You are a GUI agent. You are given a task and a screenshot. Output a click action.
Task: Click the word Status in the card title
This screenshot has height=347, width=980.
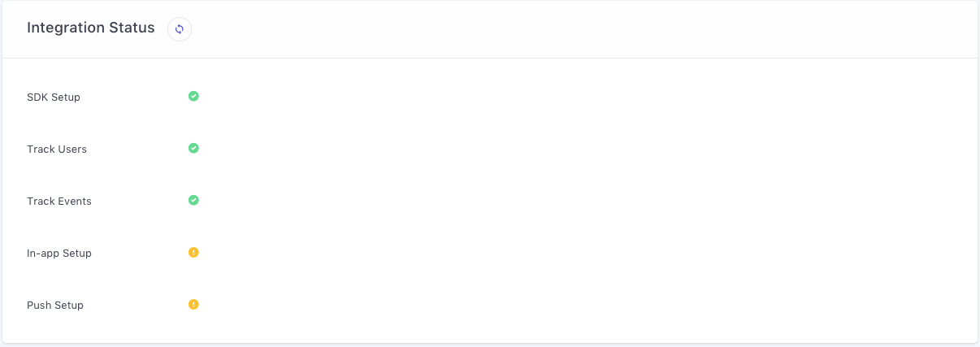click(x=132, y=28)
